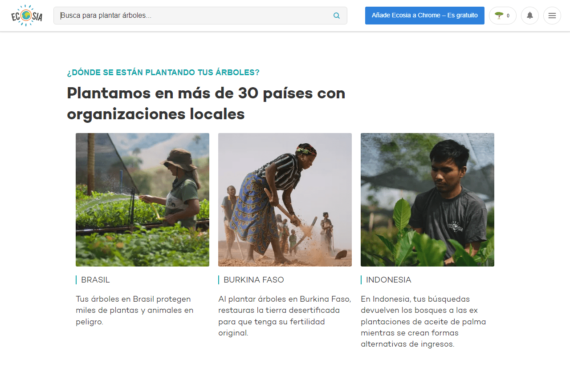Select the BURKINA FASO country title
The height and width of the screenshot is (392, 570).
tap(253, 280)
